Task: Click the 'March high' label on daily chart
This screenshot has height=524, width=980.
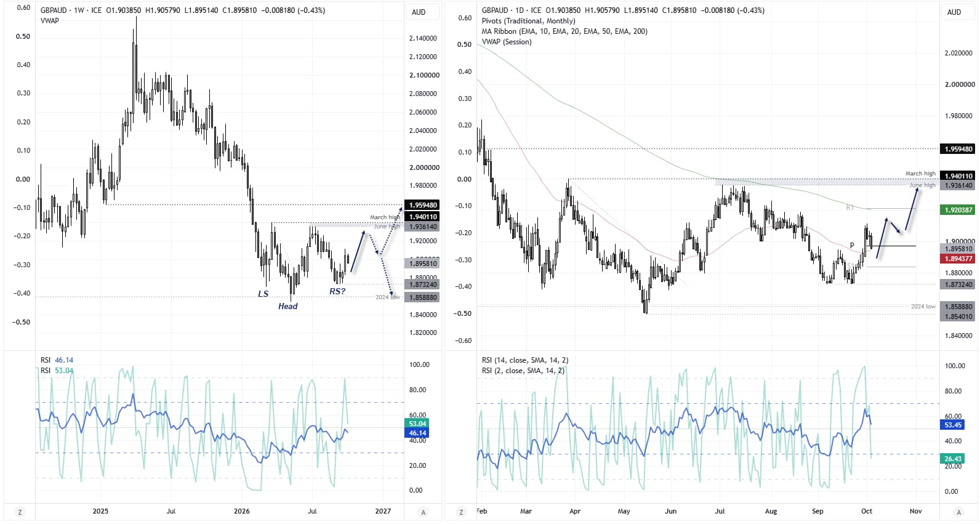Action: [920, 174]
